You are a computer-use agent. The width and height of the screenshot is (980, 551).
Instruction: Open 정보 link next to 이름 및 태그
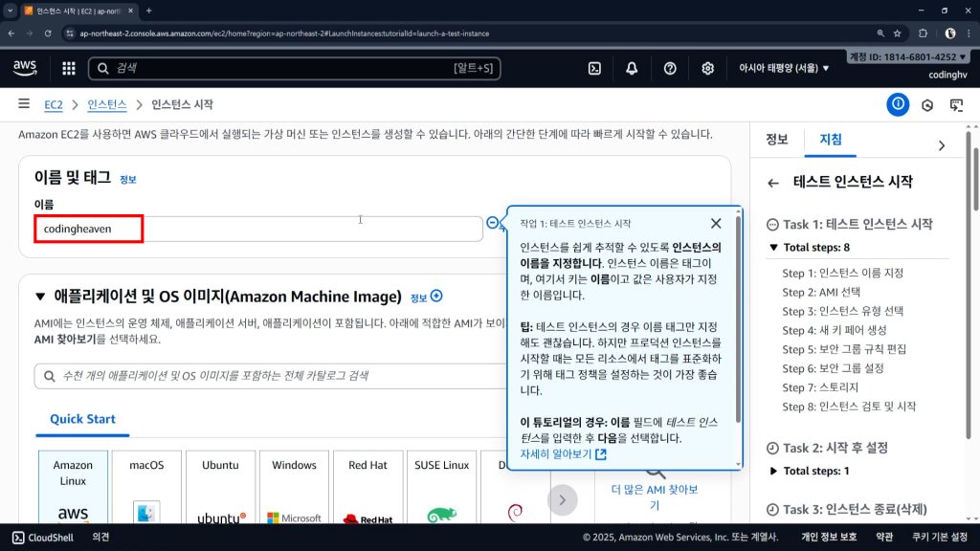point(128,179)
